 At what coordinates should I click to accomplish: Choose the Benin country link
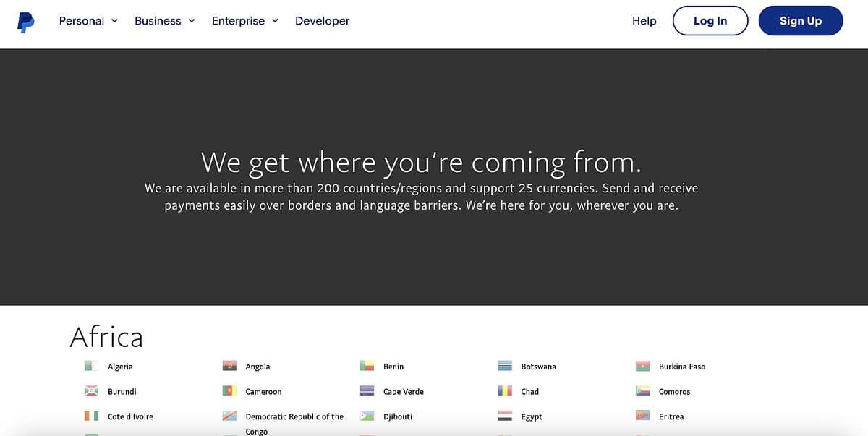point(393,367)
